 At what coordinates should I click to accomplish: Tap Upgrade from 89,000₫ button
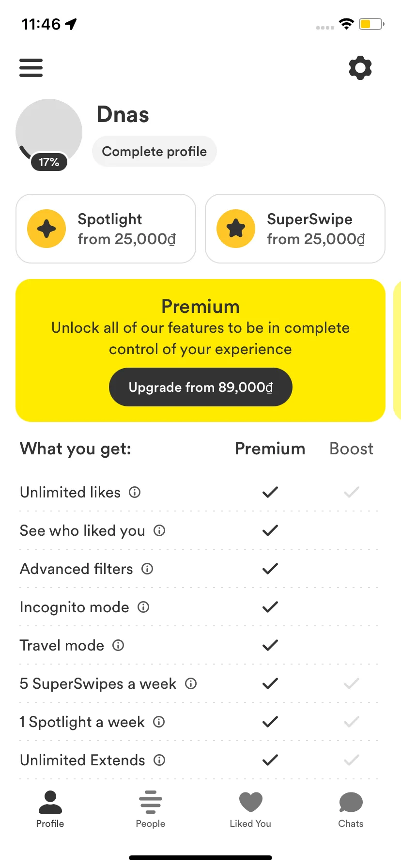(x=200, y=387)
